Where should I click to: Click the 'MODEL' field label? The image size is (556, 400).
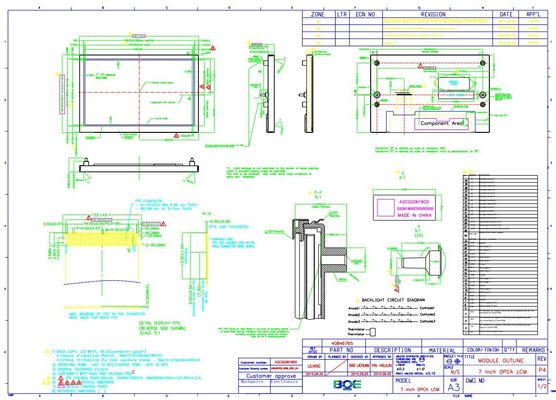tap(403, 381)
